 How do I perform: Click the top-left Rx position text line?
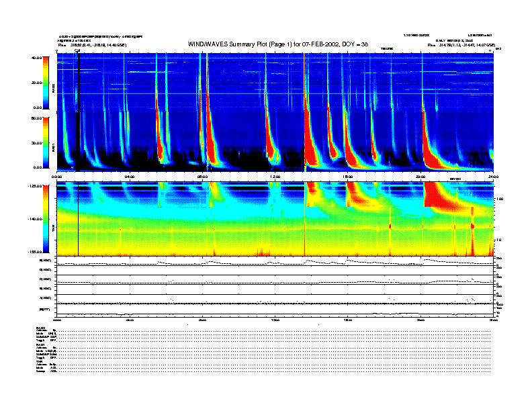[x=92, y=45]
